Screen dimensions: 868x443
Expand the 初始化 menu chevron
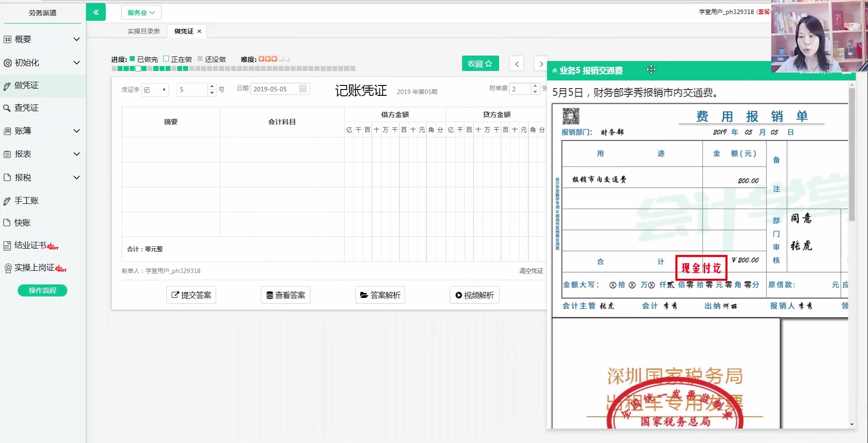77,63
